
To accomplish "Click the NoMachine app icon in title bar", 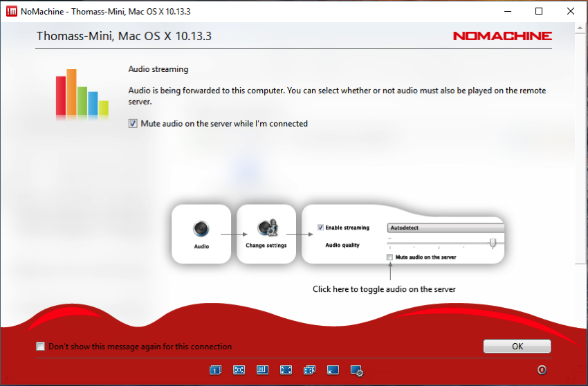I will 12,11.
